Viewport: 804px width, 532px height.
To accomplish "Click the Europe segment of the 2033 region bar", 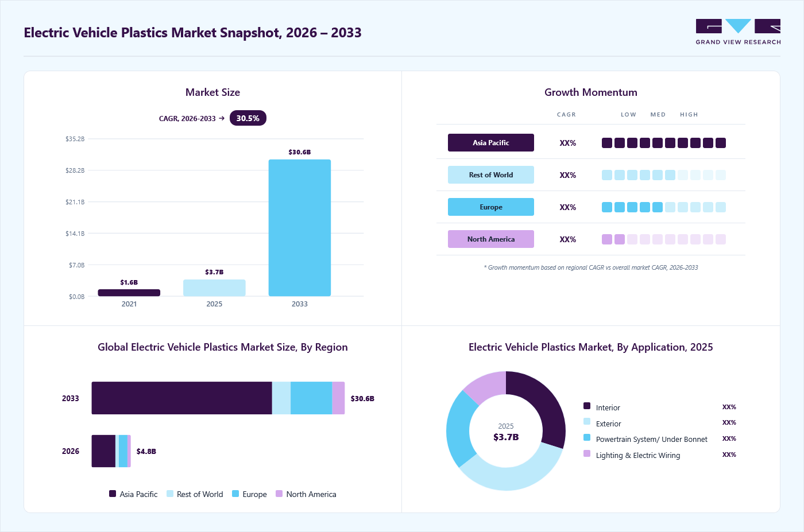I will 311,398.
